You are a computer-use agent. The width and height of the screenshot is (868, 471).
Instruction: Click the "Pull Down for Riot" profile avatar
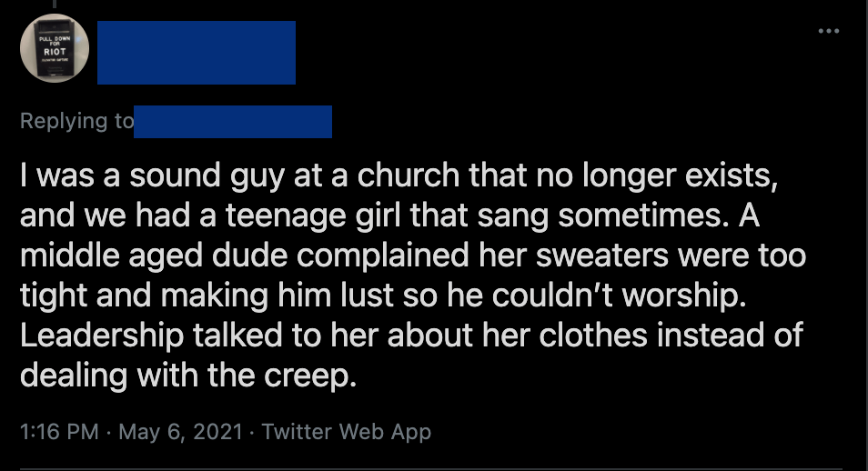pos(55,49)
